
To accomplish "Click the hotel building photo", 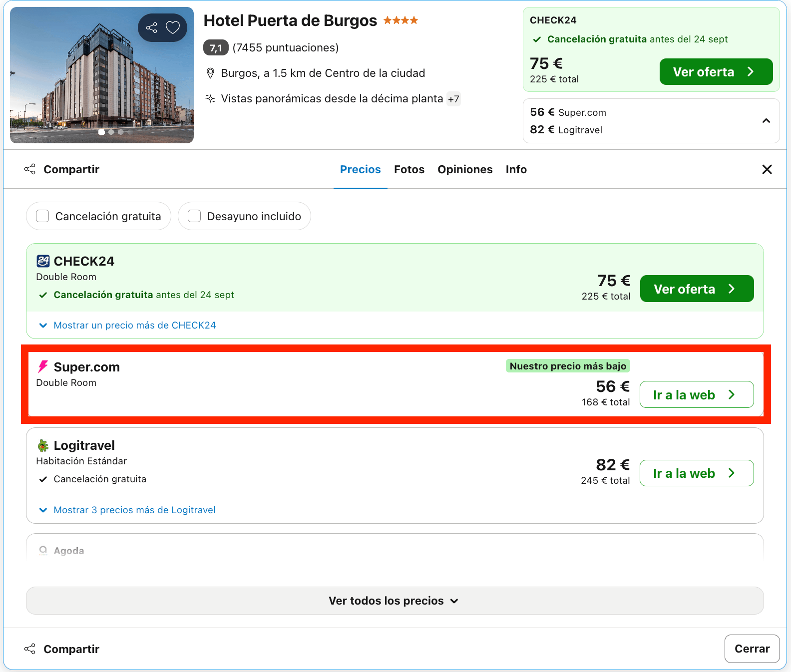I will [x=102, y=75].
